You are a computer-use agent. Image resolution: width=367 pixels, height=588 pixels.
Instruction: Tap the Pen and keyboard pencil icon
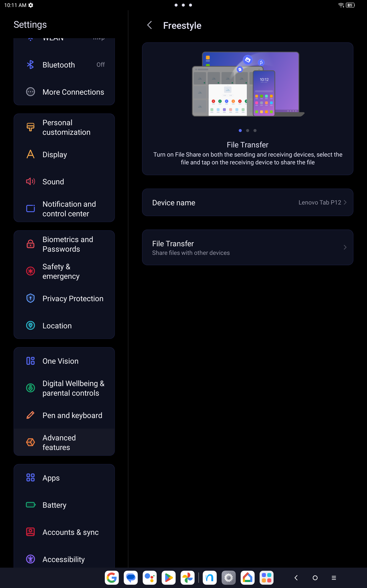click(30, 415)
